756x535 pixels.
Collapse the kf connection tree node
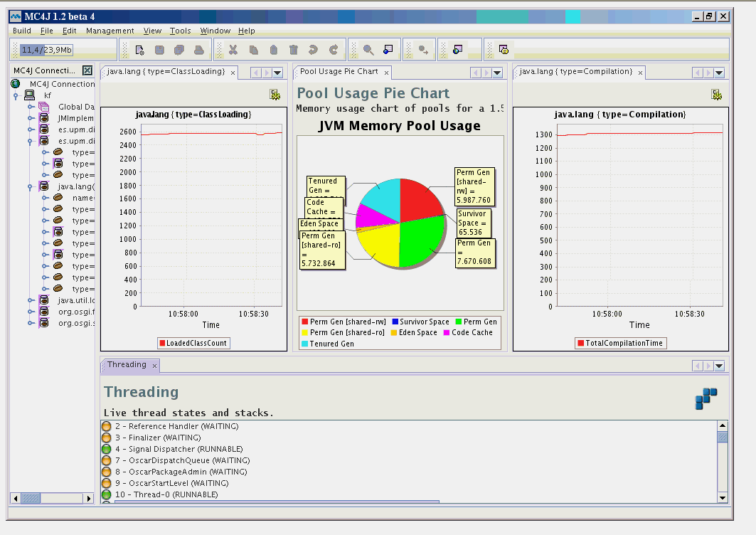pos(16,95)
